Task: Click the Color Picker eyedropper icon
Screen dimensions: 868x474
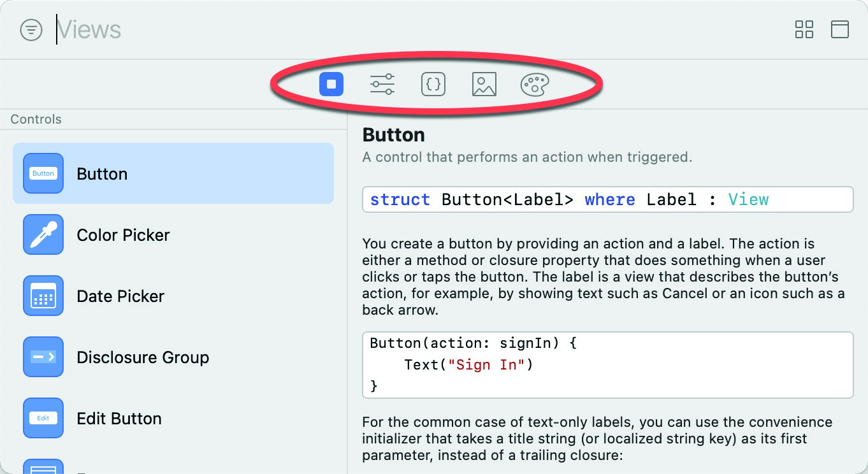Action: (43, 234)
